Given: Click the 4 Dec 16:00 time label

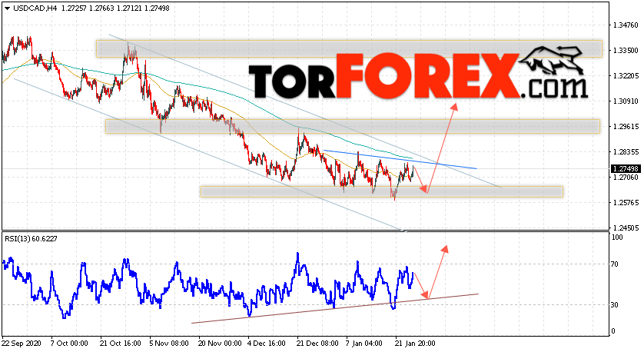Looking at the screenshot, I should (266, 343).
